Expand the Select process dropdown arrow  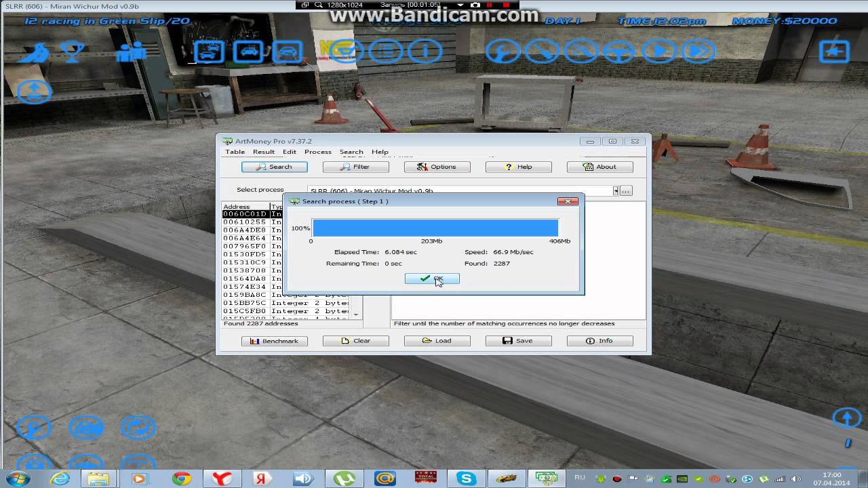coord(616,191)
